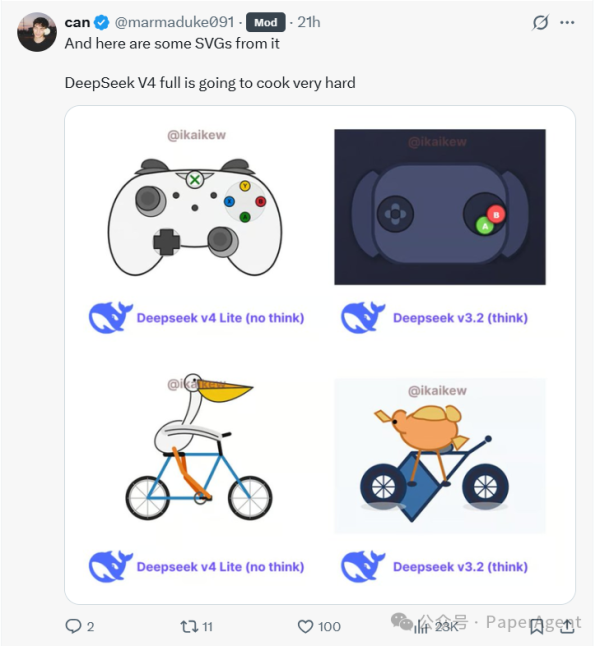
Task: Open can's profile picture
Action: [37, 32]
